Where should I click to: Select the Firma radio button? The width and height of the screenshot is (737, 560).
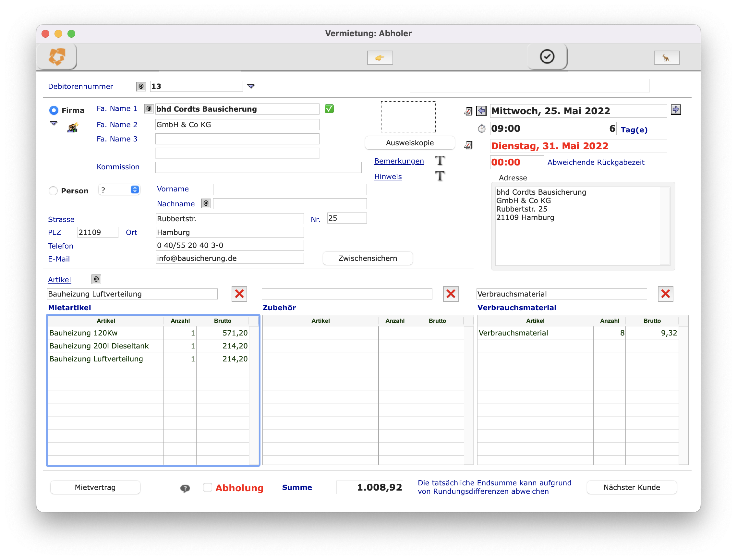pyautogui.click(x=54, y=110)
